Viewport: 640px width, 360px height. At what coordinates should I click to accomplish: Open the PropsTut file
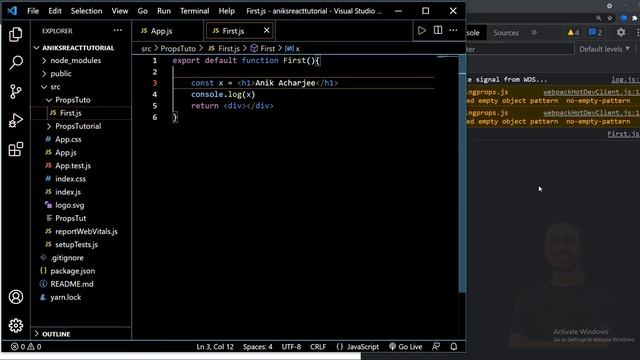(71, 218)
